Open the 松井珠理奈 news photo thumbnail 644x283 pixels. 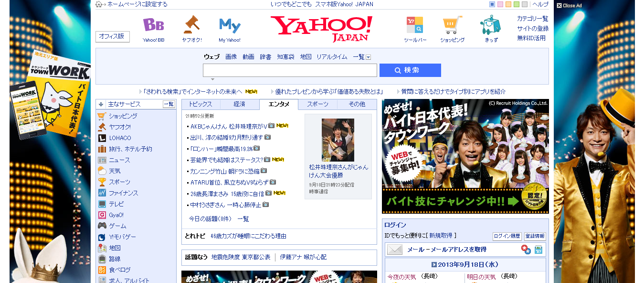(x=338, y=140)
